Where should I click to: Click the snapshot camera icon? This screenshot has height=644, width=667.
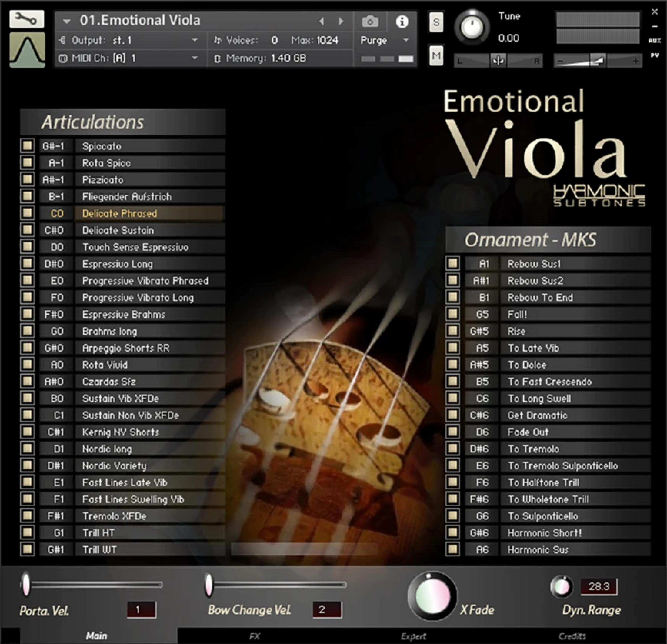370,21
